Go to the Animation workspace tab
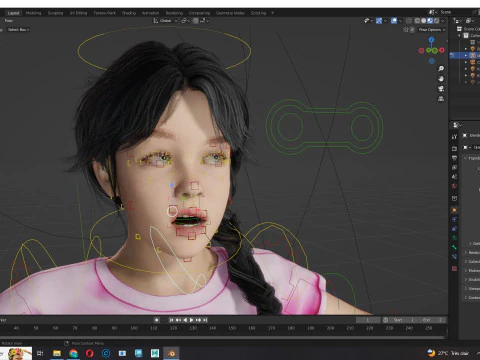480x360 pixels. [x=150, y=13]
